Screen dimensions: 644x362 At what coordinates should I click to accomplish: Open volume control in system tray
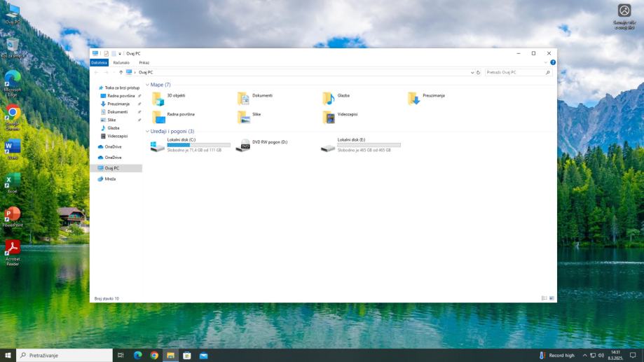point(601,356)
